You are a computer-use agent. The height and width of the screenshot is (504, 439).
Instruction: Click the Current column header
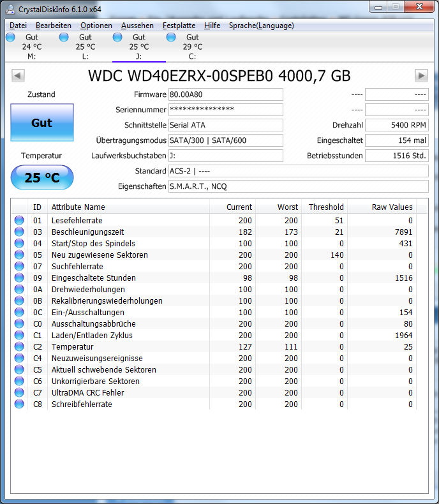pos(233,207)
